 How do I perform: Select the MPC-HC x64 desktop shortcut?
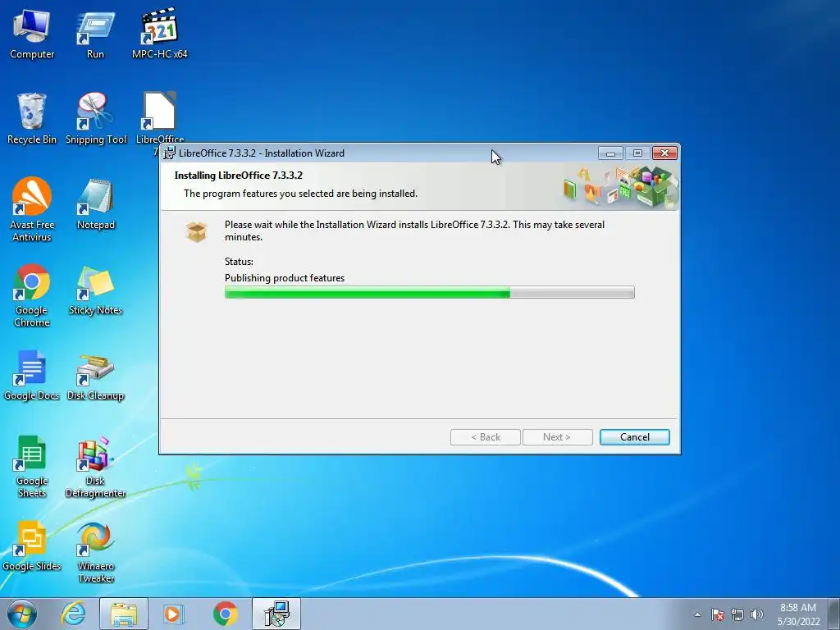coord(160,34)
